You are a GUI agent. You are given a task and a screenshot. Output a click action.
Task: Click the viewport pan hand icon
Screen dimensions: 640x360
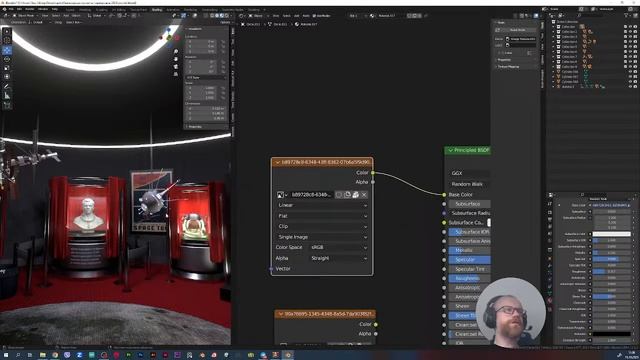pyautogui.click(x=176, y=59)
